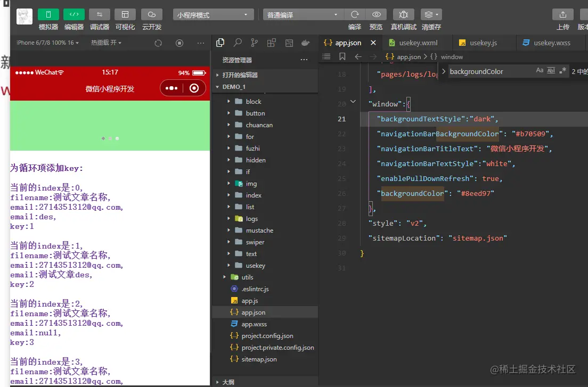The width and height of the screenshot is (588, 387).
Task: Expand the block folder
Action: (265, 102)
